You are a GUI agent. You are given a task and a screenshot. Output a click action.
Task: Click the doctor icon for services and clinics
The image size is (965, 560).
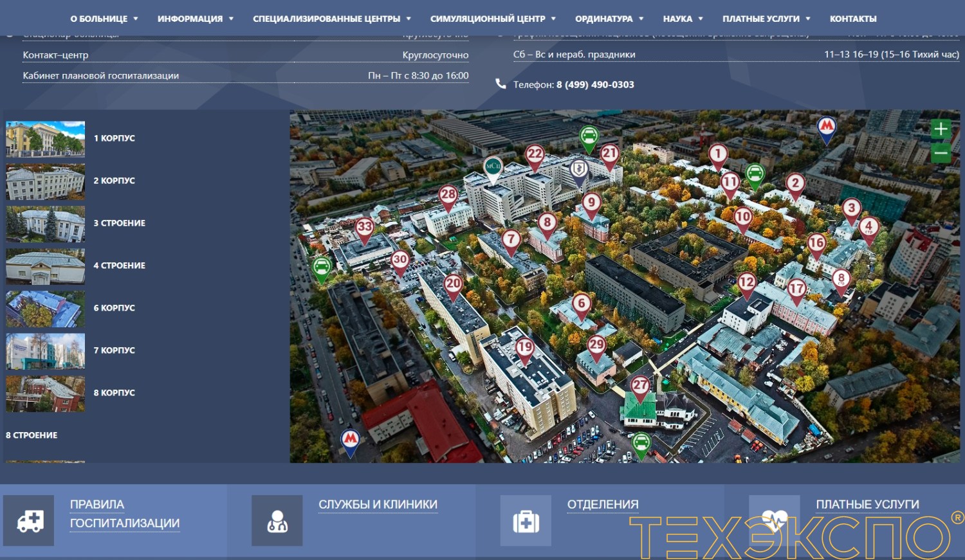pyautogui.click(x=277, y=520)
